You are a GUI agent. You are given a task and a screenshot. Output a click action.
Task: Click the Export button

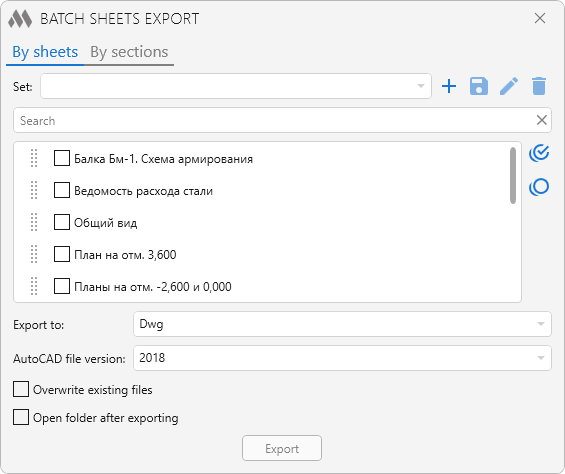coord(282,448)
